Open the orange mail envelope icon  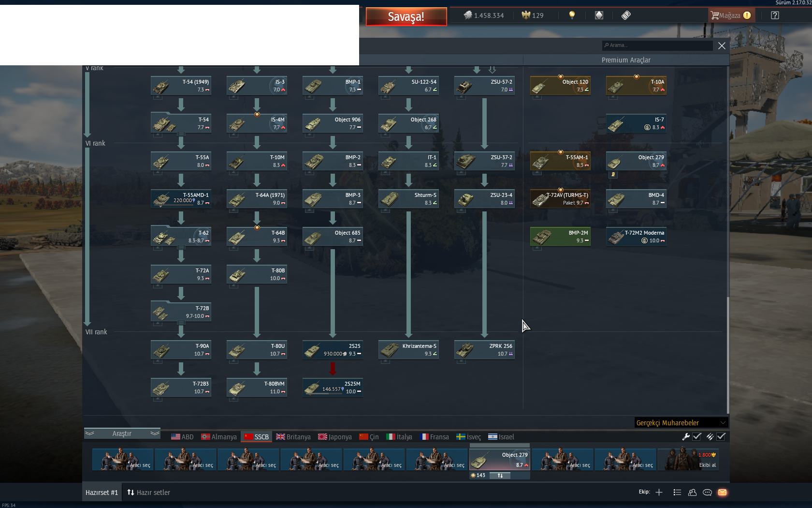click(722, 492)
